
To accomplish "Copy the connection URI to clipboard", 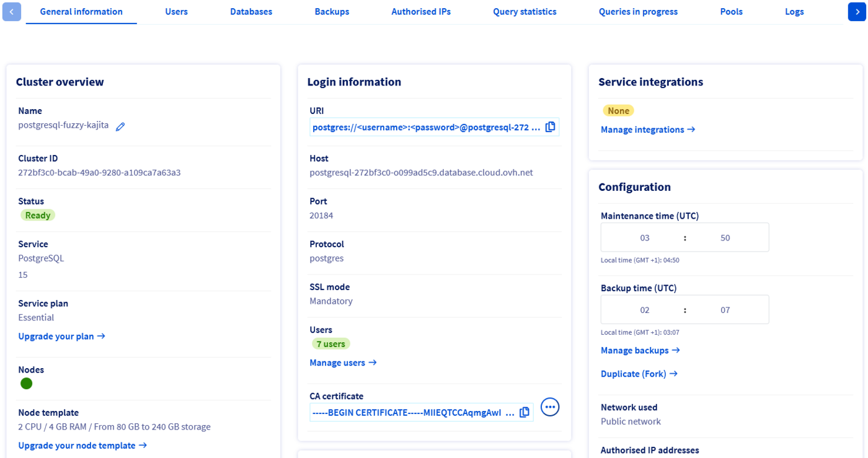I will [x=550, y=126].
